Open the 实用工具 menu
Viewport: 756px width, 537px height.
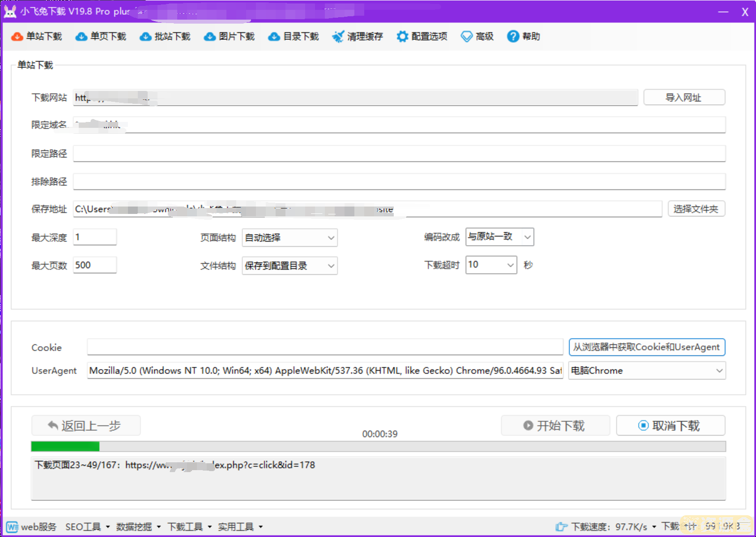coord(240,527)
